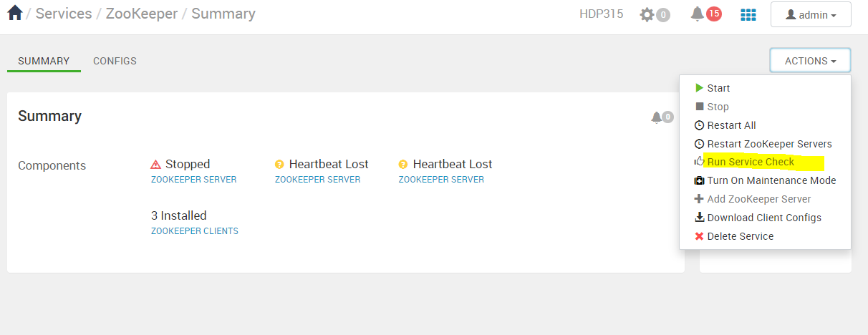The height and width of the screenshot is (335, 868).
Task: Click the home icon in breadcrumb
Action: [15, 13]
